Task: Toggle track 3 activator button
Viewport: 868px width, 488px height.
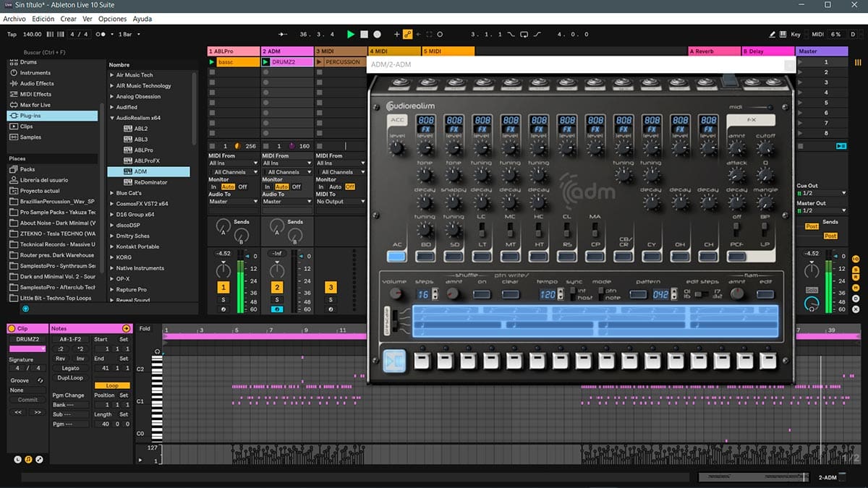Action: click(x=331, y=288)
